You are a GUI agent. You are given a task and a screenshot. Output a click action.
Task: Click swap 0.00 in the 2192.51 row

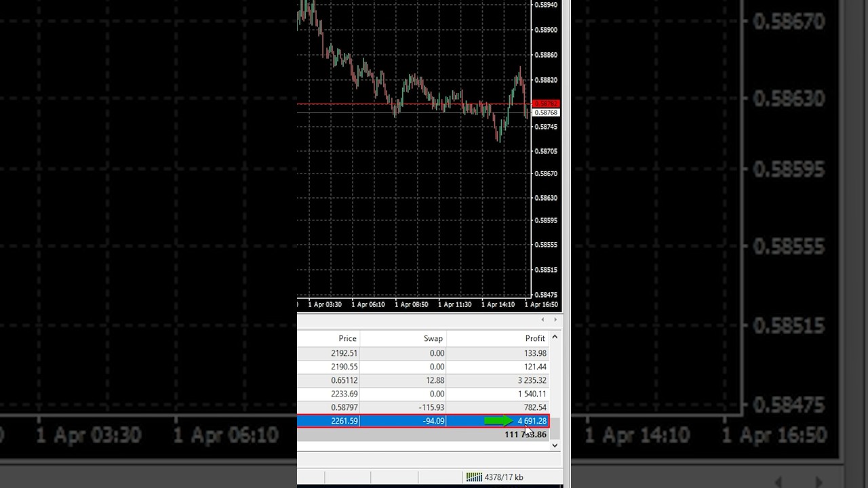pos(437,353)
